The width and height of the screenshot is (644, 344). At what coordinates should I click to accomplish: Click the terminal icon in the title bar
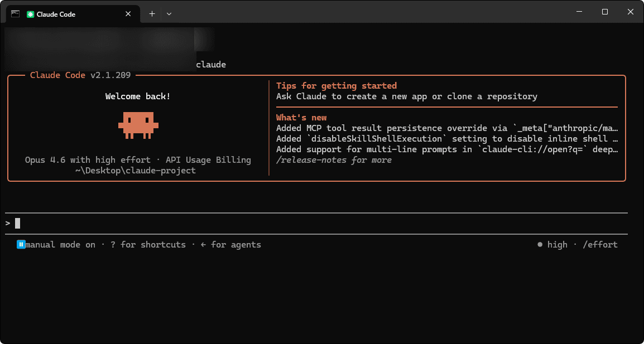pos(15,13)
